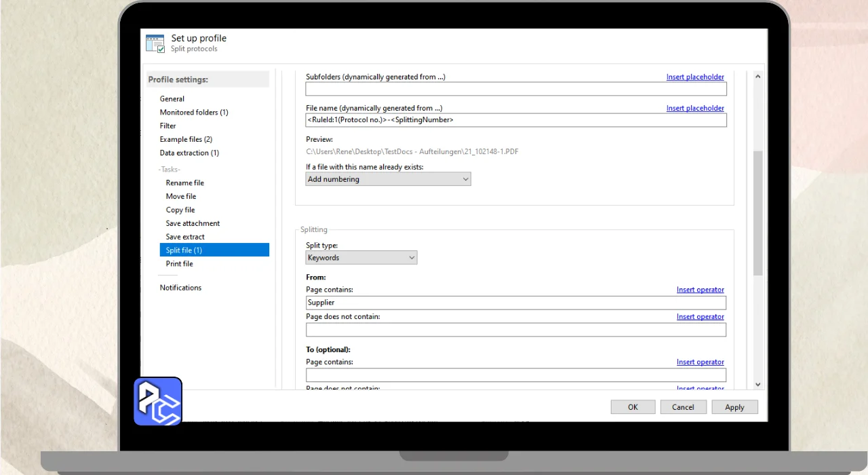Click the vertical scrollbar thumb
868x475 pixels.
click(x=757, y=212)
